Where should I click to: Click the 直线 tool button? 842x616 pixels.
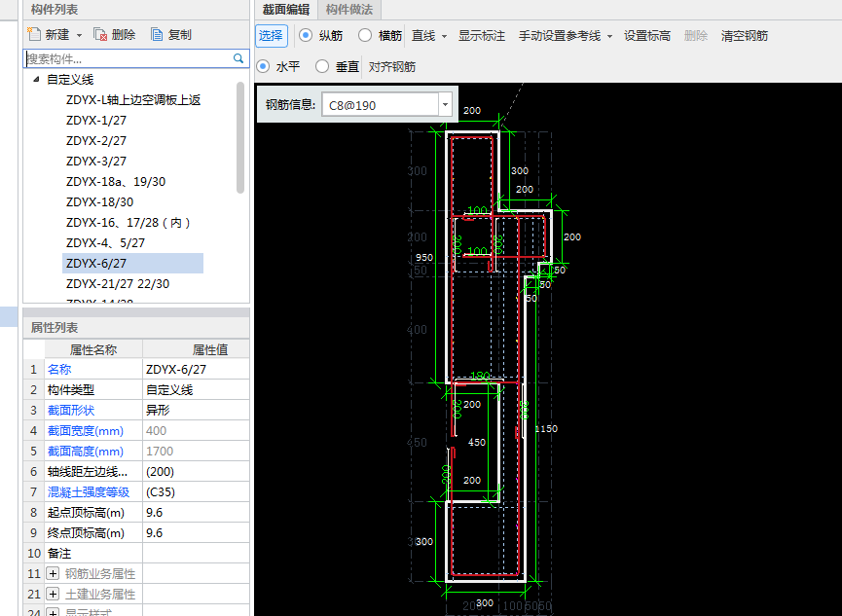coord(423,36)
